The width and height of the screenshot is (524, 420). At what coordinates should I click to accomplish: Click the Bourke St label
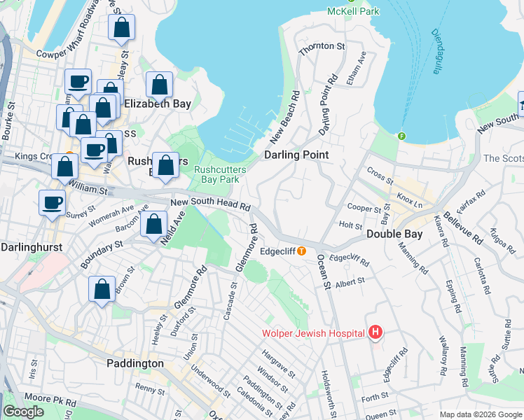[x=8, y=121]
